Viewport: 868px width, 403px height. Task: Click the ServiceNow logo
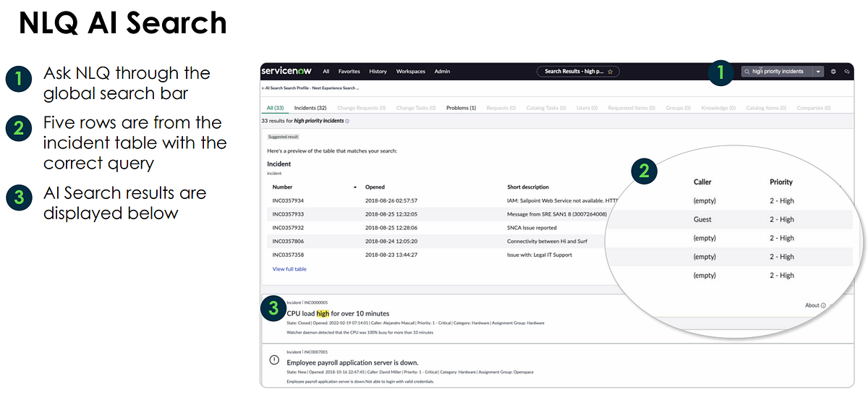tap(285, 72)
